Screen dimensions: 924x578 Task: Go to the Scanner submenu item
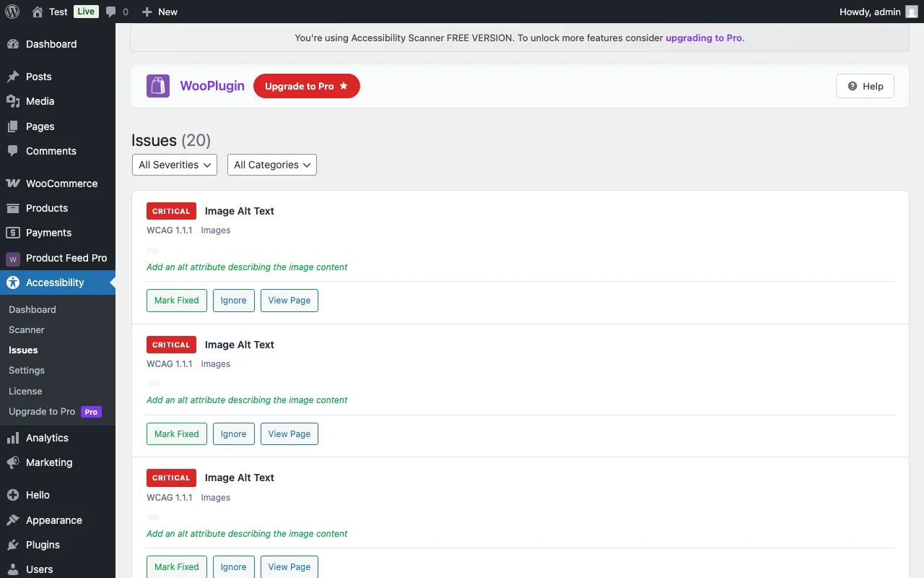[x=26, y=329]
